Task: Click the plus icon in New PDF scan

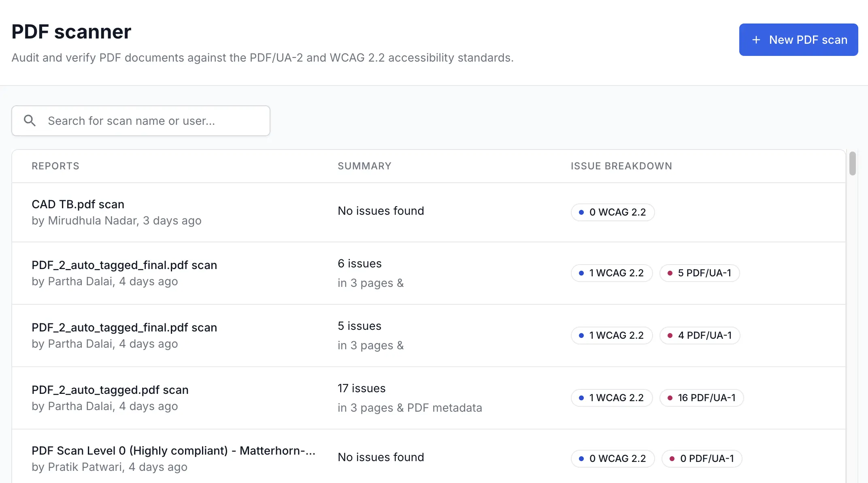Action: (x=756, y=40)
